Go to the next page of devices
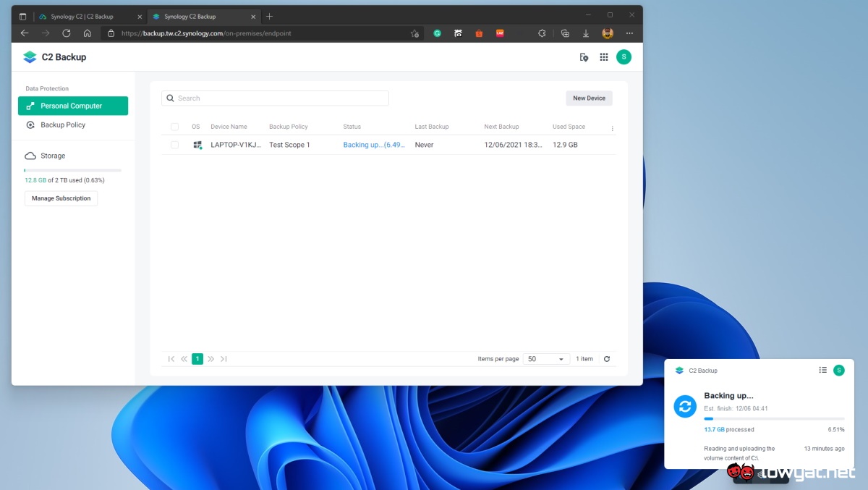868x490 pixels. 211,359
